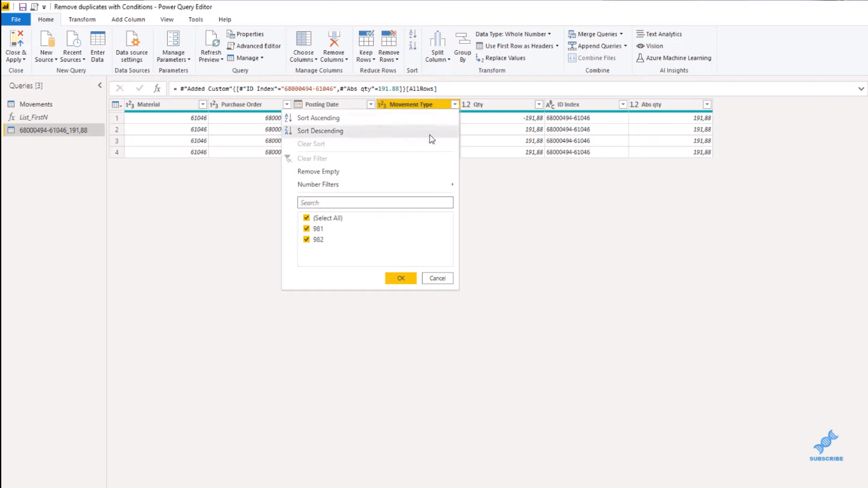The height and width of the screenshot is (488, 868).
Task: Open Material column filter dropdown
Action: click(203, 104)
